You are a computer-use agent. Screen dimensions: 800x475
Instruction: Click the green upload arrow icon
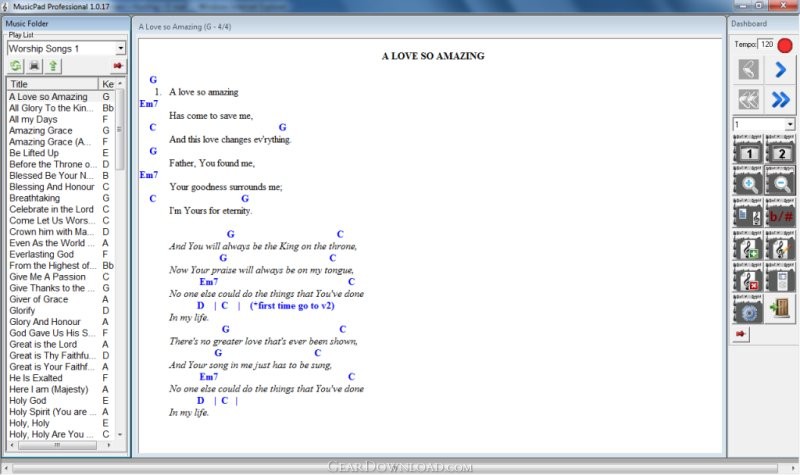click(x=53, y=66)
